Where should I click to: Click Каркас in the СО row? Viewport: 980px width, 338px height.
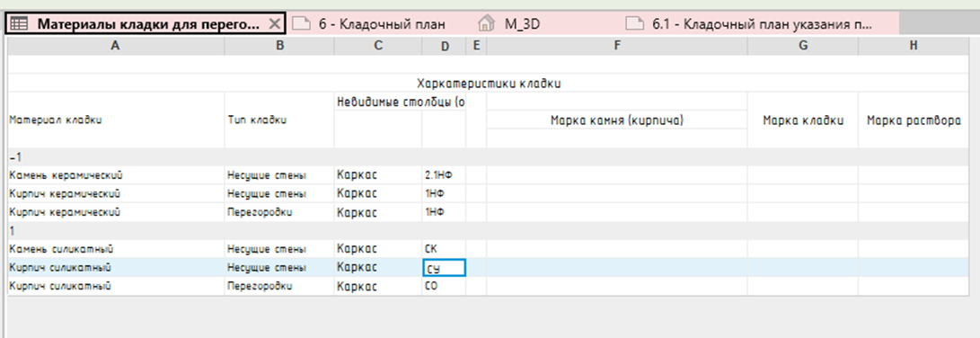[x=378, y=286]
